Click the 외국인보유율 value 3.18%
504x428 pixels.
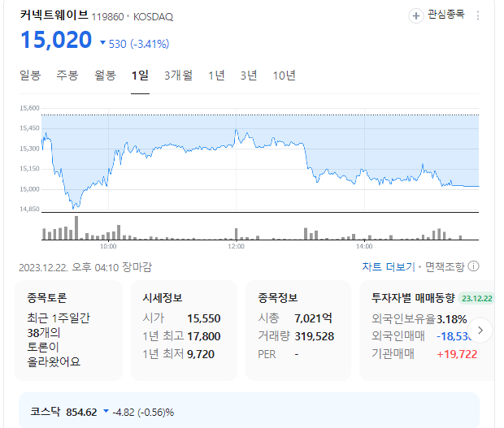pyautogui.click(x=452, y=319)
